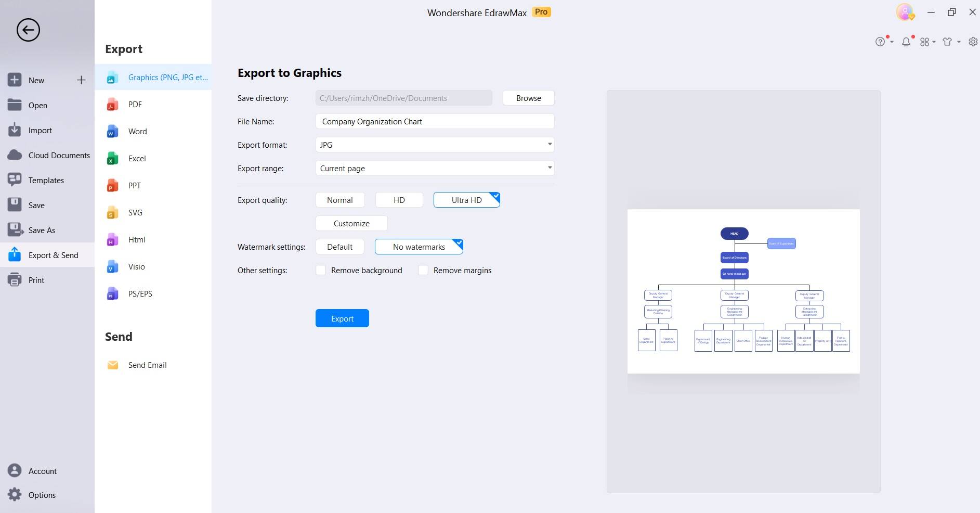Click the Save directory path field
The width and height of the screenshot is (980, 513).
coord(404,98)
